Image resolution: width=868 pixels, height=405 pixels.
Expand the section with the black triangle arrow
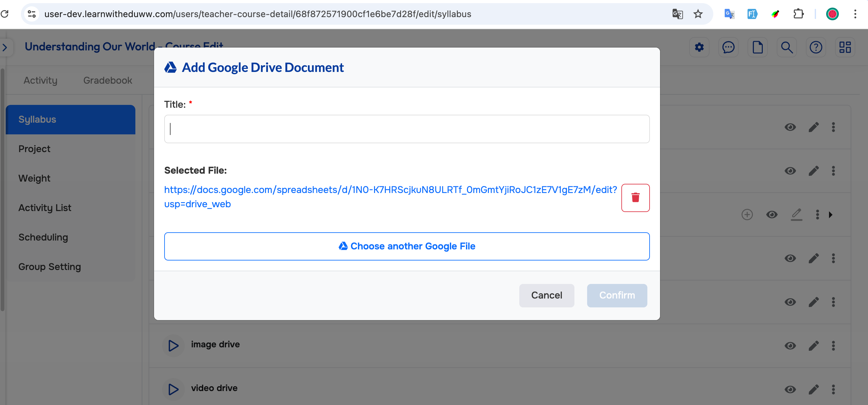tap(831, 215)
